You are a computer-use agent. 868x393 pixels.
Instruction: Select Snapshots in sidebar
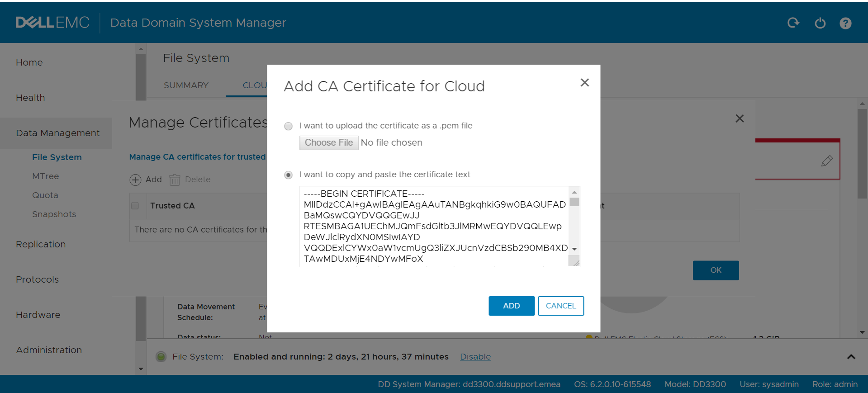[x=54, y=214]
